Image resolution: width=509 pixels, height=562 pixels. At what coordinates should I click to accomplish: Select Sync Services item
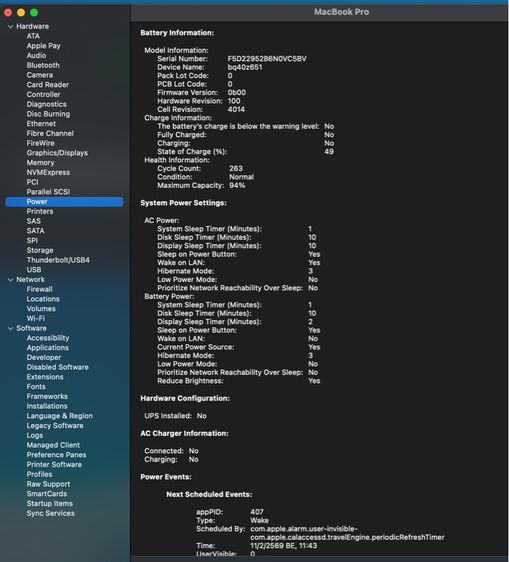[x=51, y=513]
